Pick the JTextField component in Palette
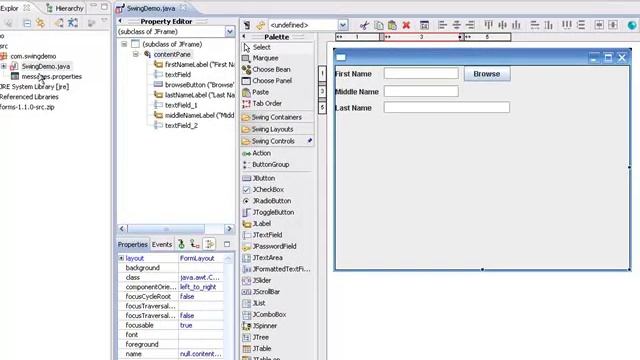Viewport: 640px width, 360px height. click(x=262, y=236)
